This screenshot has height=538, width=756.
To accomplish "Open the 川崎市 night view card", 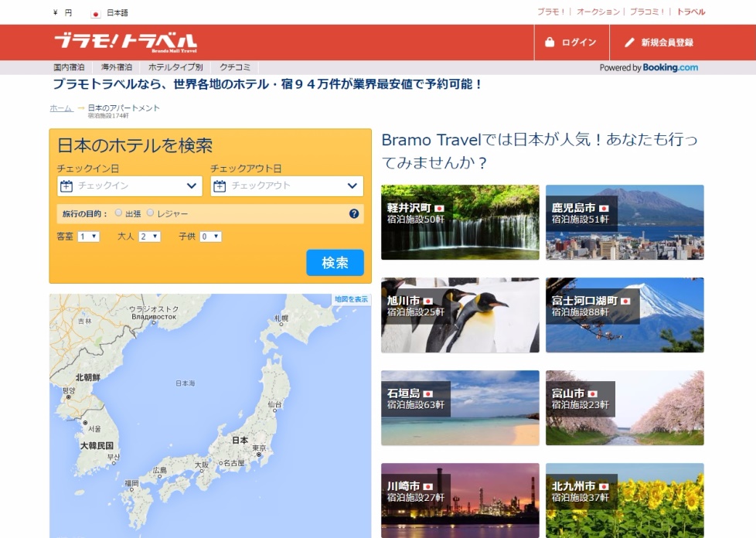I will (460, 500).
